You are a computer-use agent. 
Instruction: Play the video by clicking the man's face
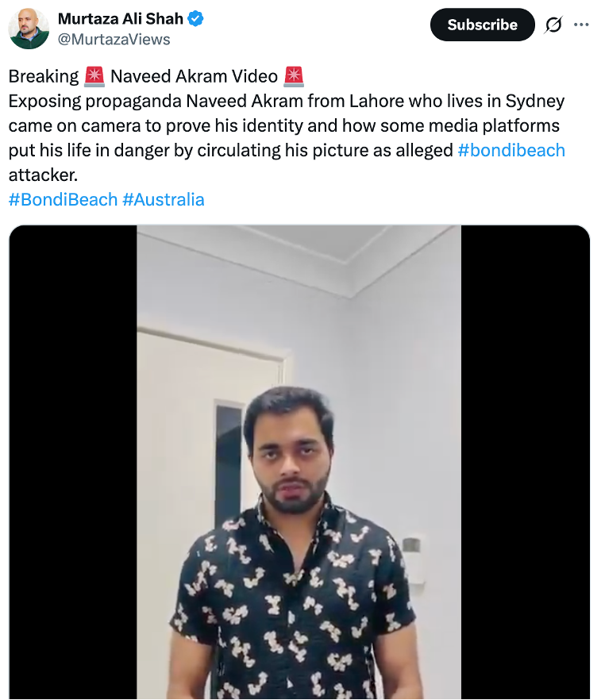(x=284, y=448)
